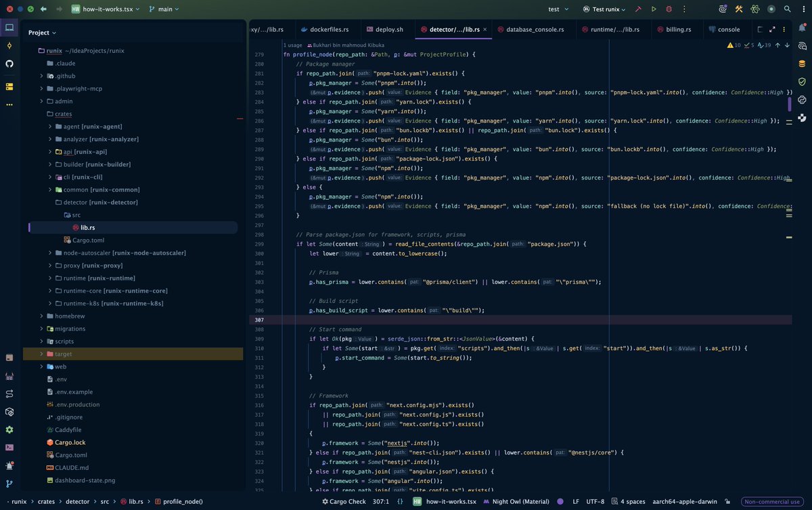Open the ChatGPT-style assistant icon
Screen dimensions: 812x510
[x=802, y=99]
